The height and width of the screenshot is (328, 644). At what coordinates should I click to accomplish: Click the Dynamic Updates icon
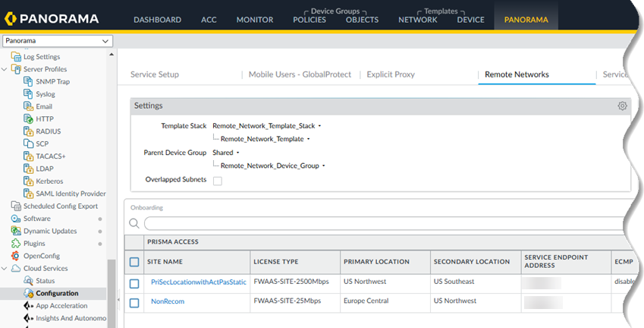(x=16, y=231)
